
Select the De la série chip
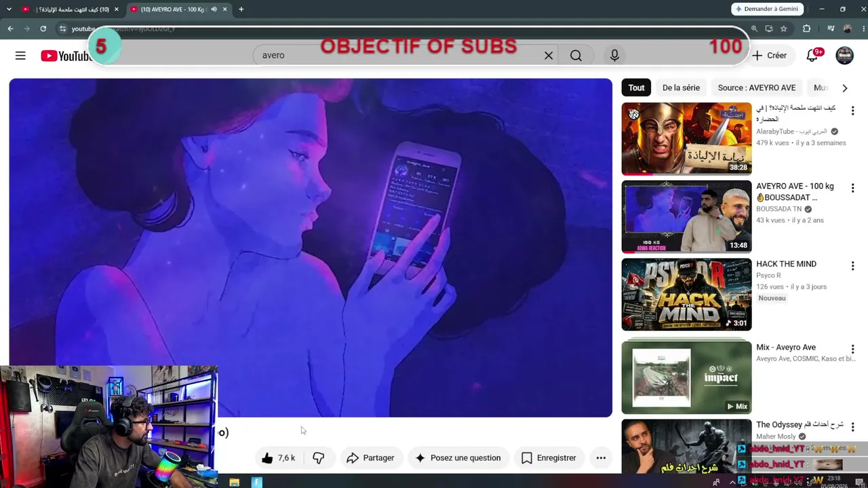[681, 87]
